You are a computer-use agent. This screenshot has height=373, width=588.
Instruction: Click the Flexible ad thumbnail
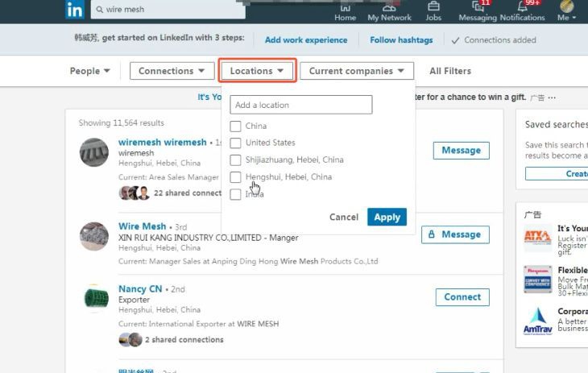click(537, 280)
